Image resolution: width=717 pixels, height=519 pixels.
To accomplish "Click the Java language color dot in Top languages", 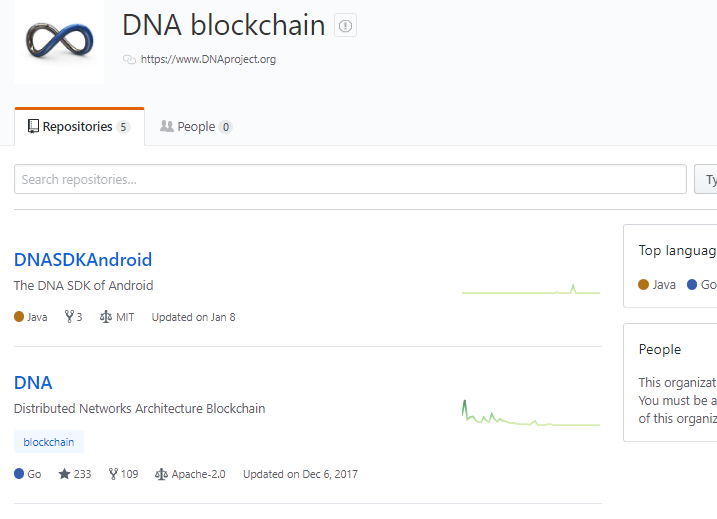I will pos(645,285).
